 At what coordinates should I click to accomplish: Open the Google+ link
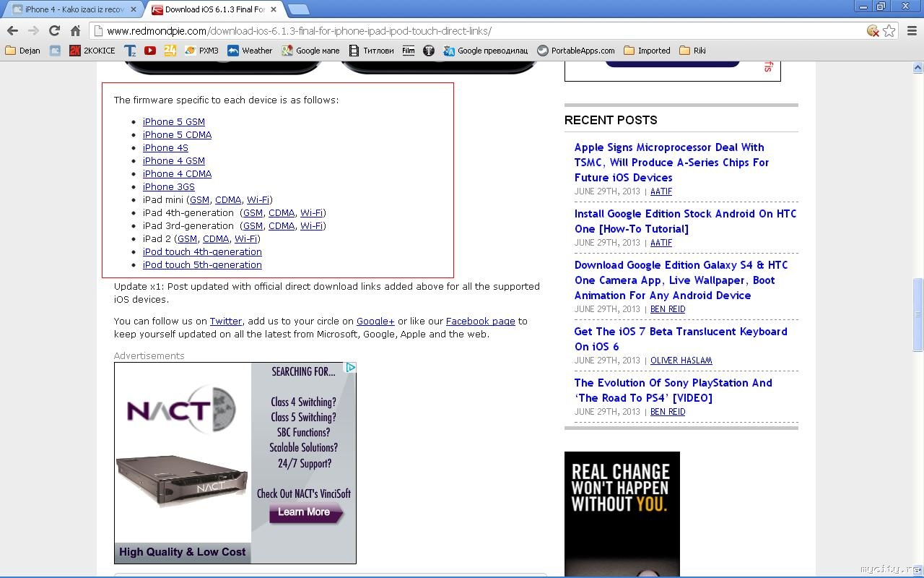[x=375, y=322]
